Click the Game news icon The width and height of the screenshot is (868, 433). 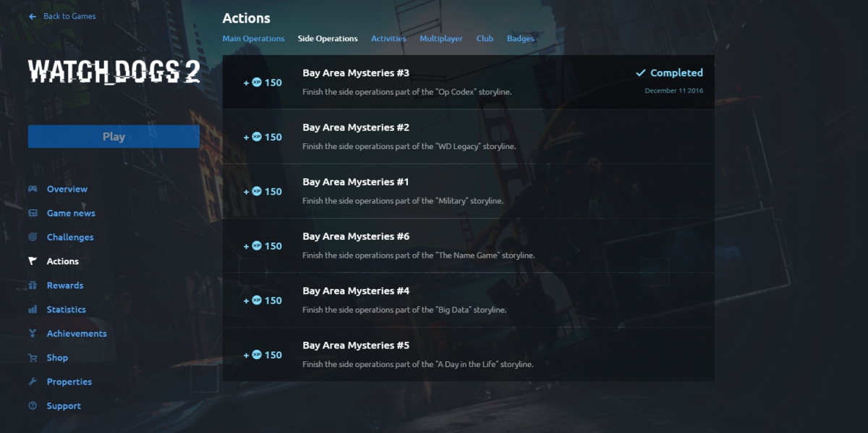coord(33,213)
